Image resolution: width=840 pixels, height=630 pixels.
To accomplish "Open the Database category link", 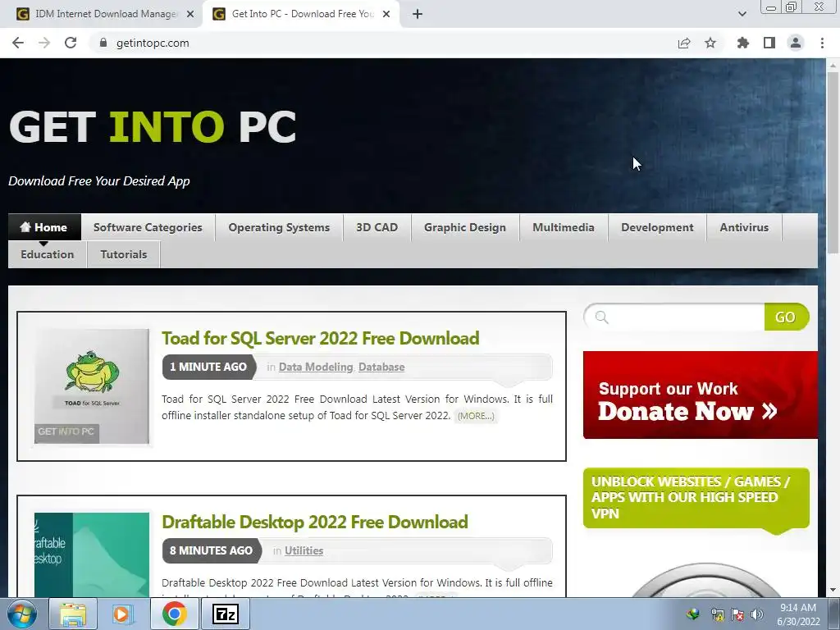I will click(x=381, y=367).
